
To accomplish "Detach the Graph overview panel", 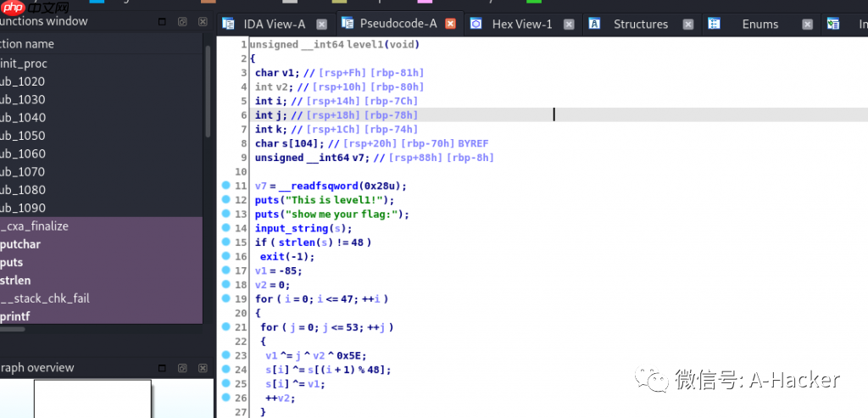I will tap(182, 368).
